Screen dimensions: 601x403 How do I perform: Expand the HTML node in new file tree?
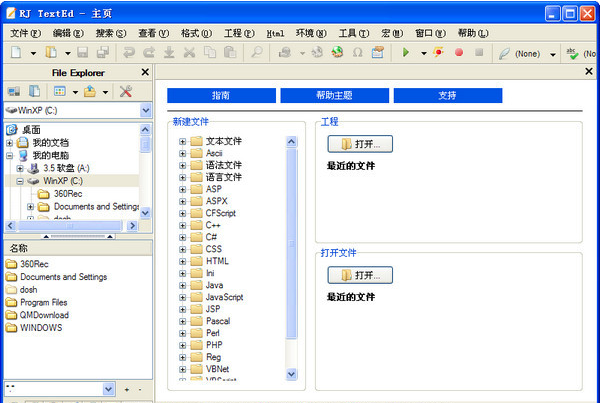click(183, 261)
